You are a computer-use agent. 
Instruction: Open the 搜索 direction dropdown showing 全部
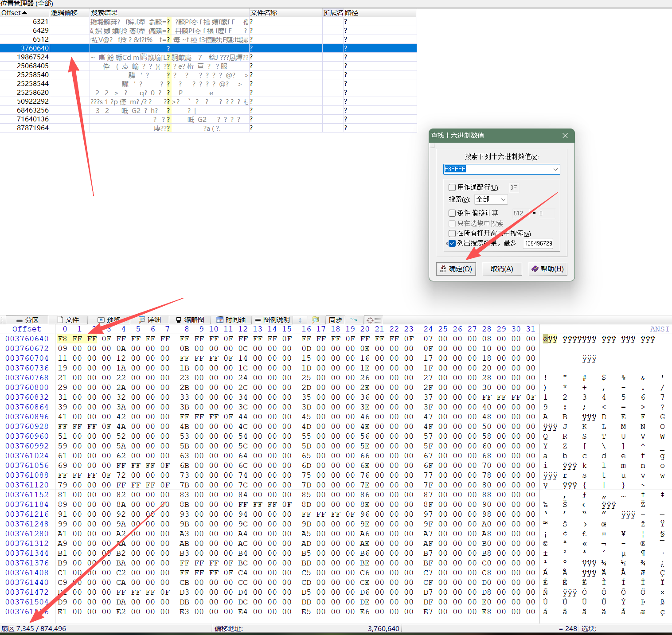click(491, 199)
